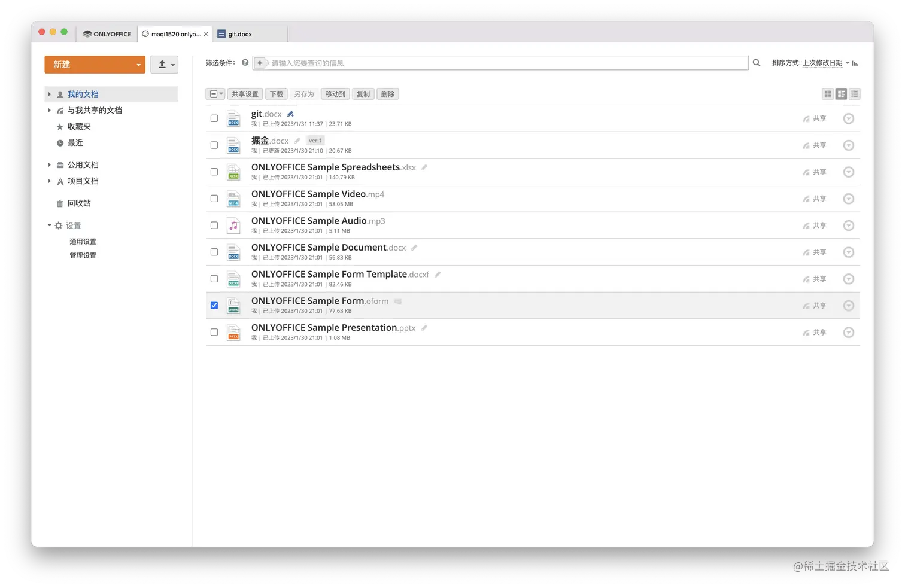
Task: Open actions menu for Sample Presentation row
Action: 848,333
